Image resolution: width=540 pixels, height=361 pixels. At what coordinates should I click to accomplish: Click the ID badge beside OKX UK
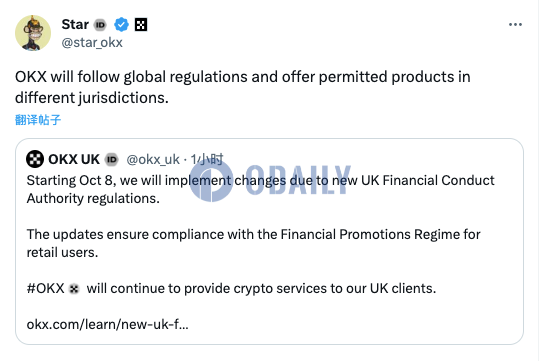pos(112,159)
